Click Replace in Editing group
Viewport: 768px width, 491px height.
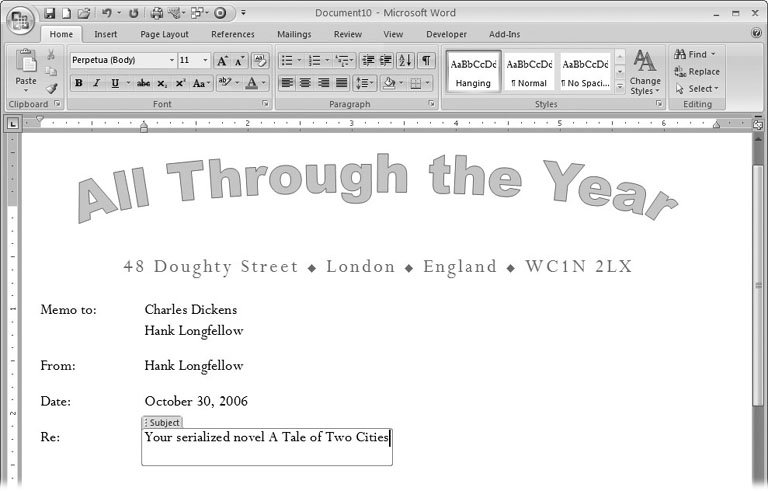pos(697,72)
